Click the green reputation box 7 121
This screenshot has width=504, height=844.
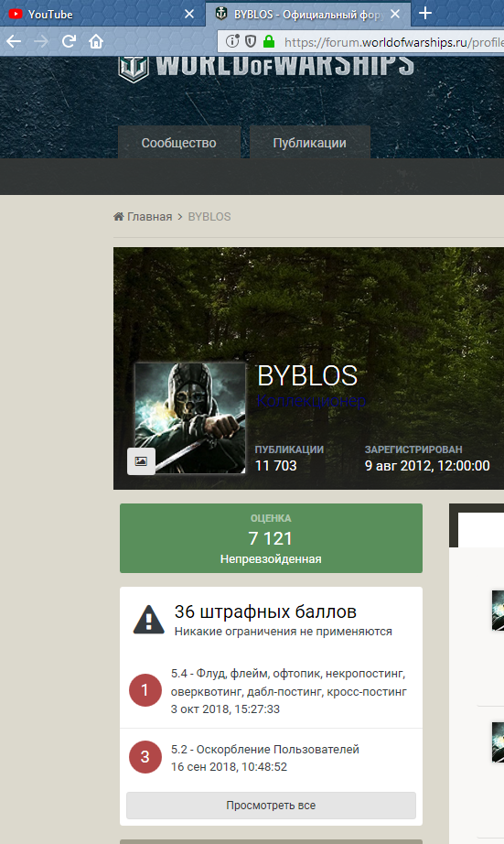click(x=271, y=538)
